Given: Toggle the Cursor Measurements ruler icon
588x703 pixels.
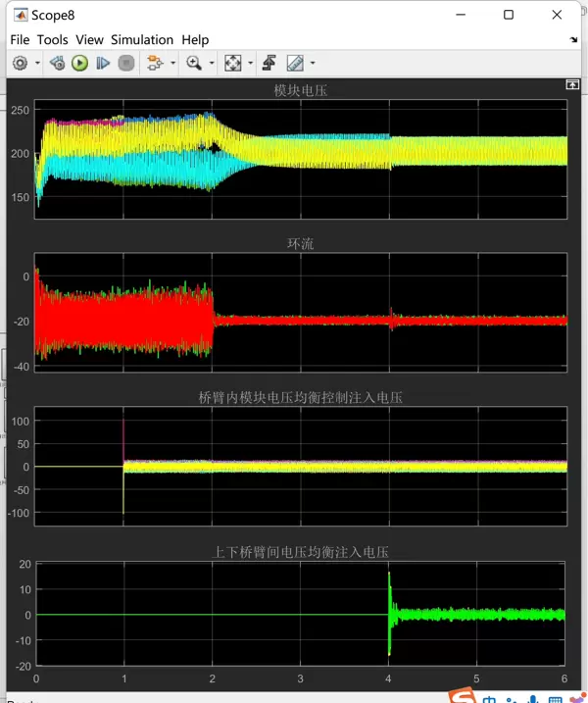Looking at the screenshot, I should [294, 63].
